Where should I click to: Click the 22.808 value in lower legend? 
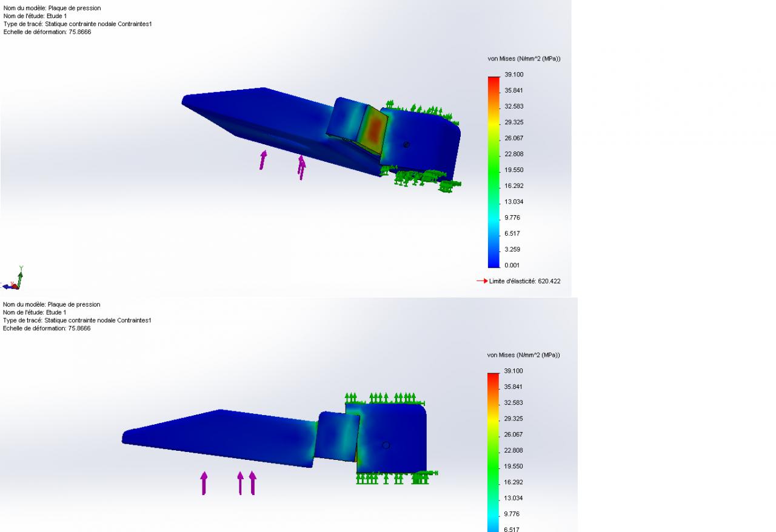pos(513,450)
